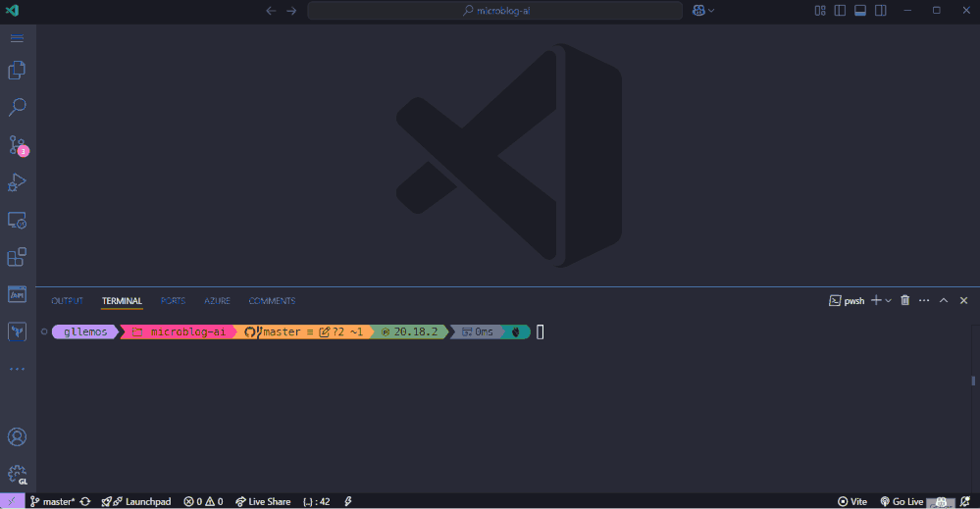The image size is (980, 509).
Task: Open terminal panel more actions menu
Action: click(x=924, y=300)
